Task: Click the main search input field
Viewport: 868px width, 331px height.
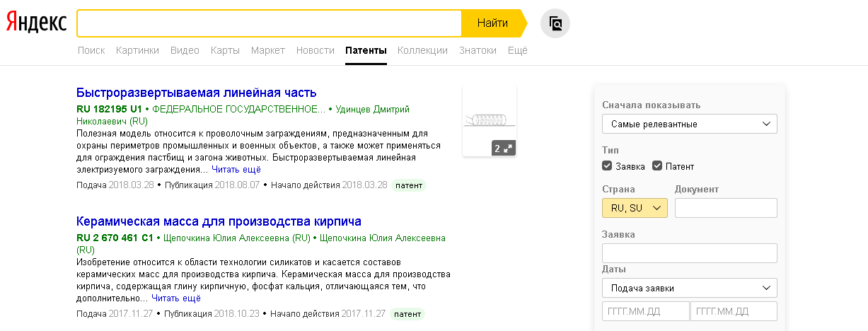Action: [269, 23]
